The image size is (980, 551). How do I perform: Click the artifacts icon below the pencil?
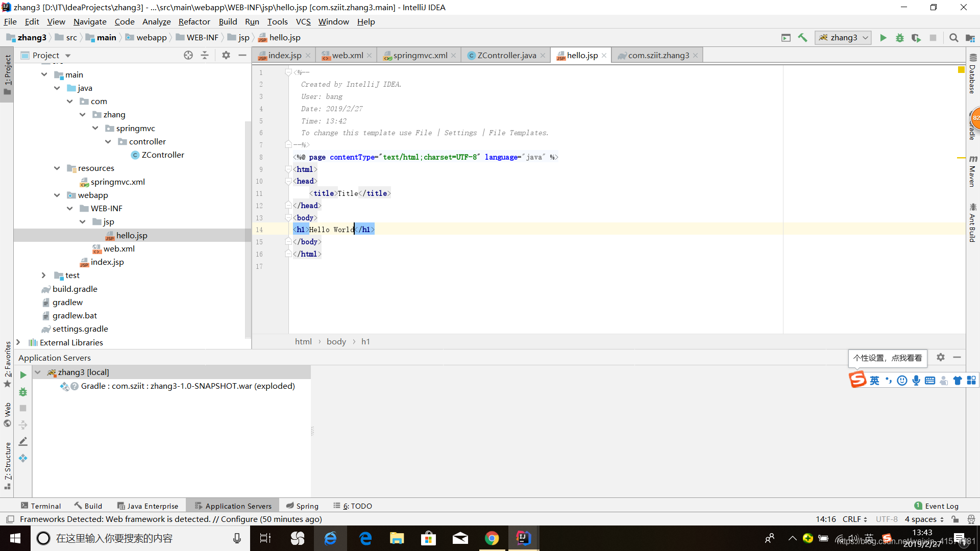[23, 458]
